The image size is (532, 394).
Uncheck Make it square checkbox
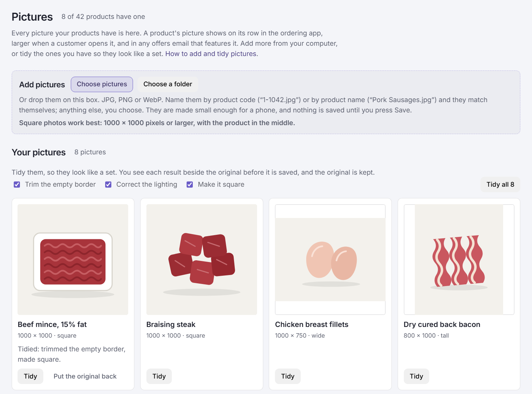coord(190,185)
